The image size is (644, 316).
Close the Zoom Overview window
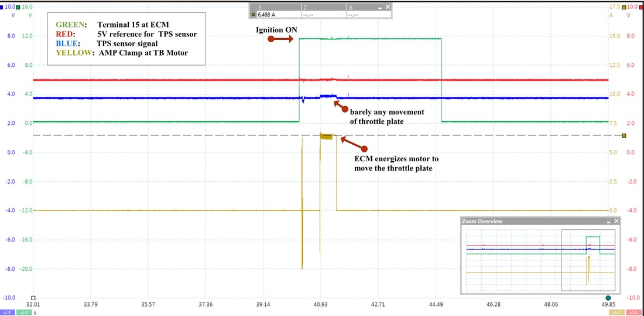[x=616, y=222]
